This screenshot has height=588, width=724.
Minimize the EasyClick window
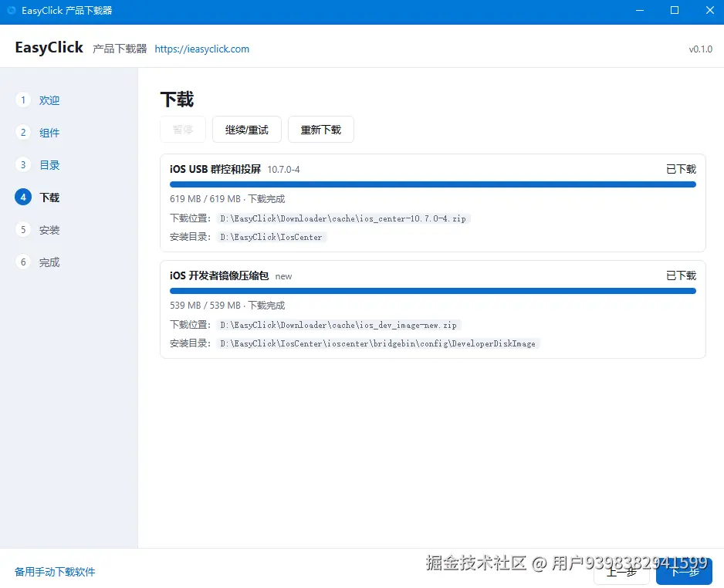tap(640, 10)
